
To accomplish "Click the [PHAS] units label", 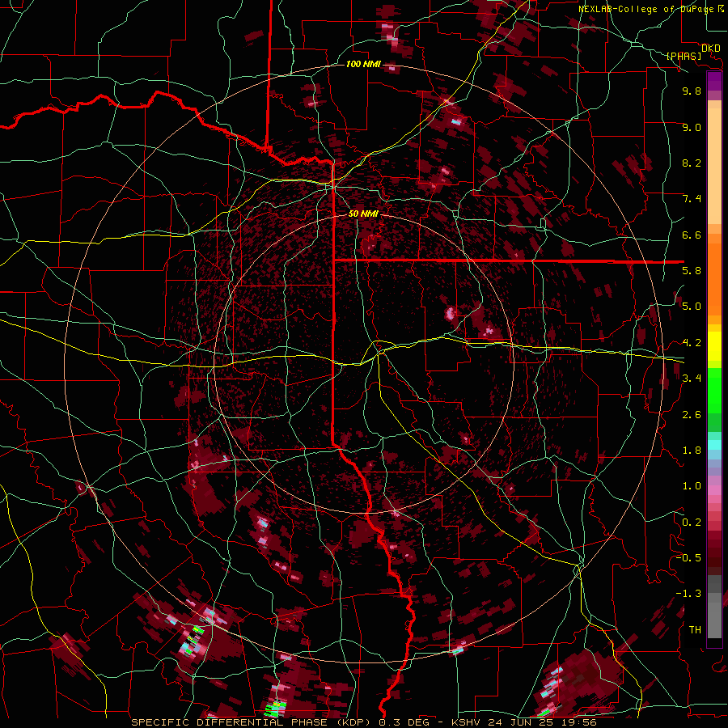I will (x=684, y=56).
